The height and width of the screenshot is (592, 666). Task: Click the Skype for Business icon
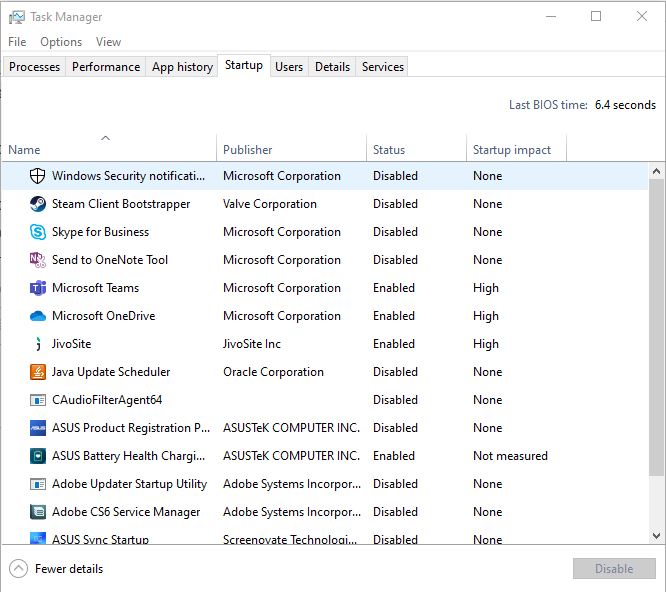click(38, 232)
